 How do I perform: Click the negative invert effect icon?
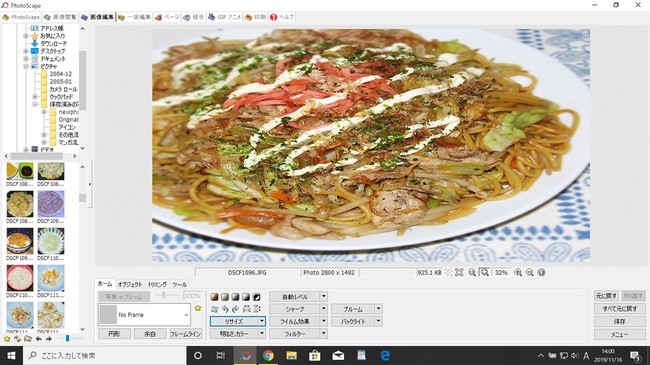257,297
